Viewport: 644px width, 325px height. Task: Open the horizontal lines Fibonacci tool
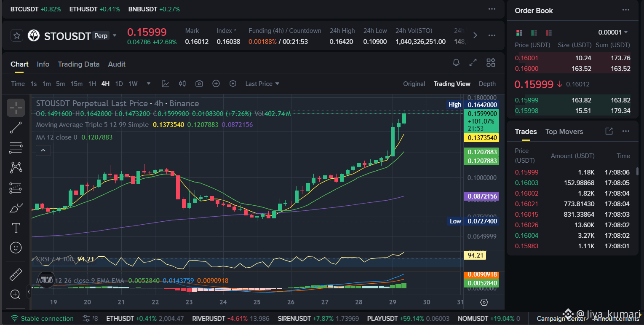coord(16,148)
